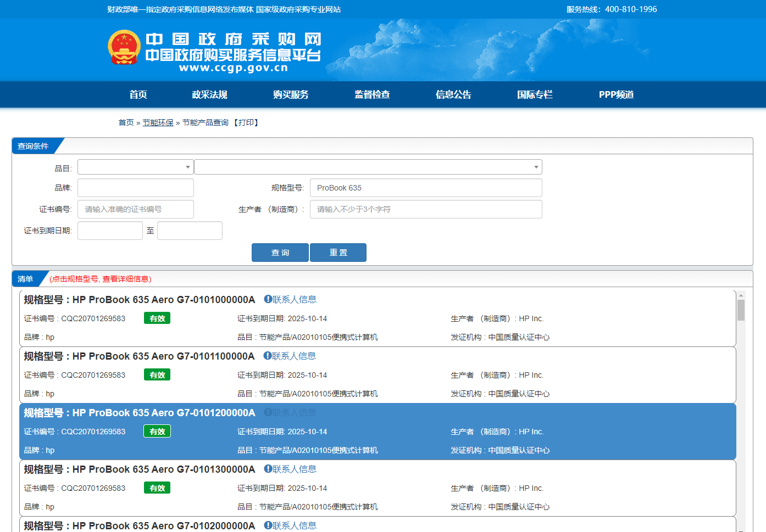
Task: Click 中国质量认证中心 in G7-0101100000A row
Action: 519,394
